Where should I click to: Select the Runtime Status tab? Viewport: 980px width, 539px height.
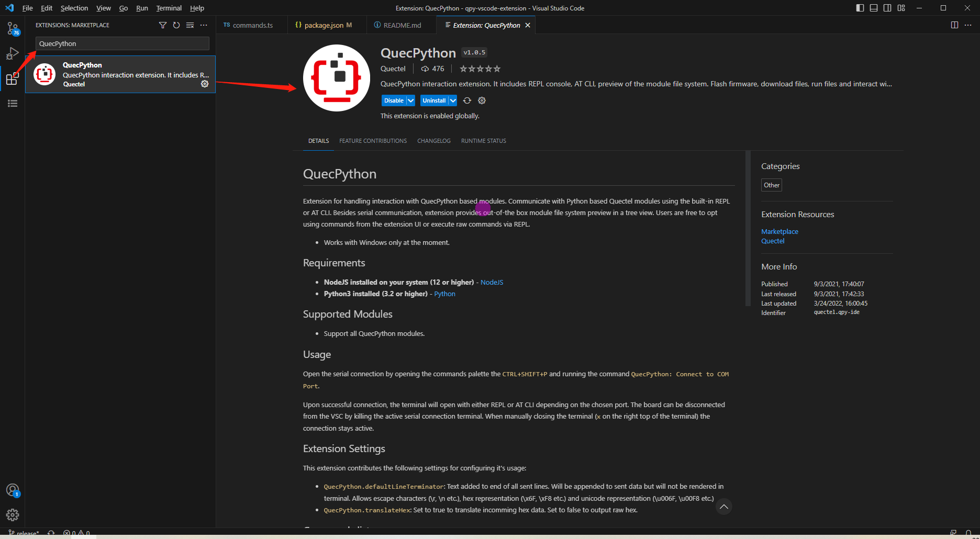click(x=483, y=141)
